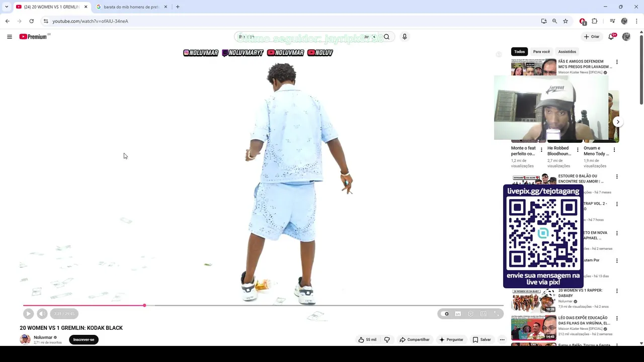Open YouTube account avatar menu
The height and width of the screenshot is (362, 644).
(x=626, y=37)
